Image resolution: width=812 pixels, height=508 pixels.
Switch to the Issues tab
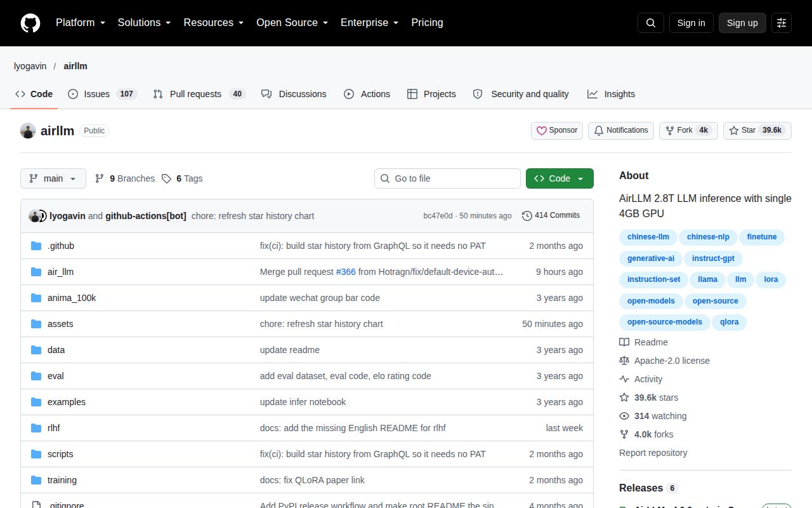point(102,94)
